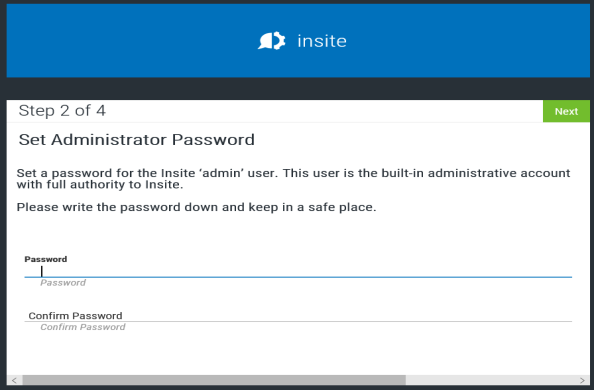Click the 'Step 2 of 4' heading
The height and width of the screenshot is (390, 594).
pyautogui.click(x=62, y=111)
